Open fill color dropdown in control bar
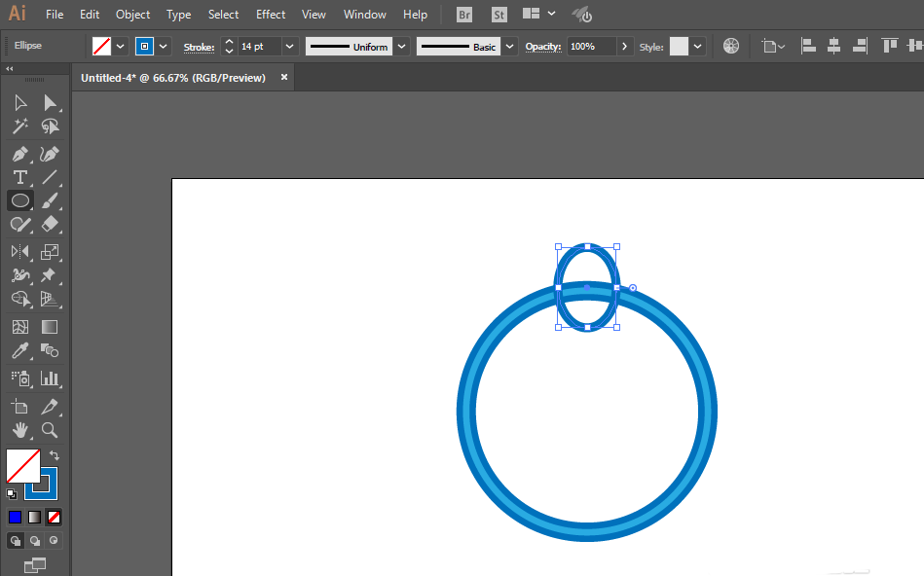 coord(120,47)
